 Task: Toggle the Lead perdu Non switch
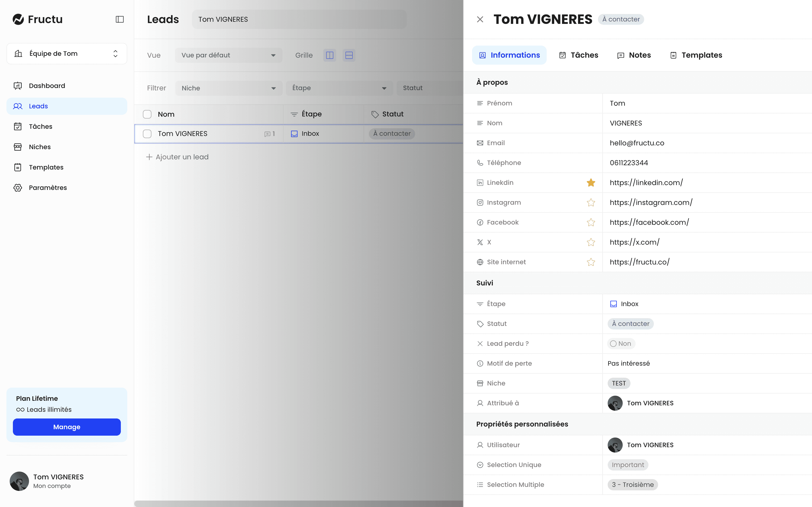[x=621, y=344]
